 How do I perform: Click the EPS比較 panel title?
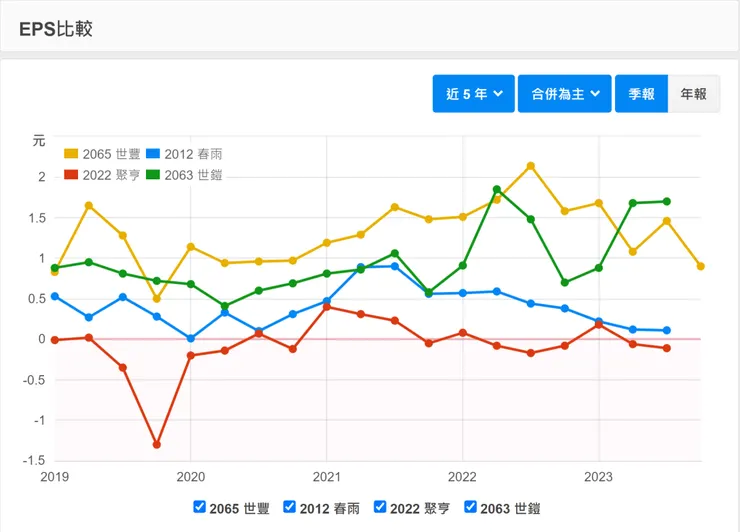pos(56,28)
